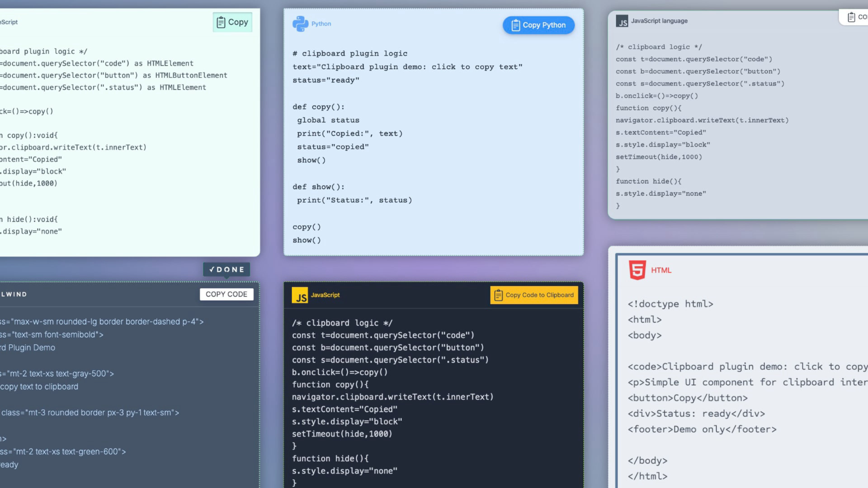Click the line status="copied"
The height and width of the screenshot is (488, 868).
tap(333, 147)
